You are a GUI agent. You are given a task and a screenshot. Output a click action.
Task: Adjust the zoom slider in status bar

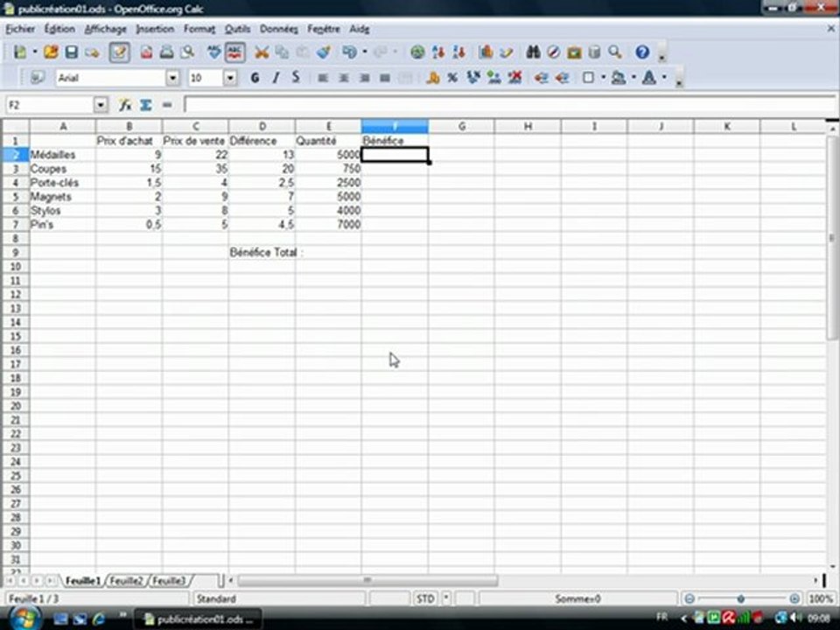pos(741,598)
